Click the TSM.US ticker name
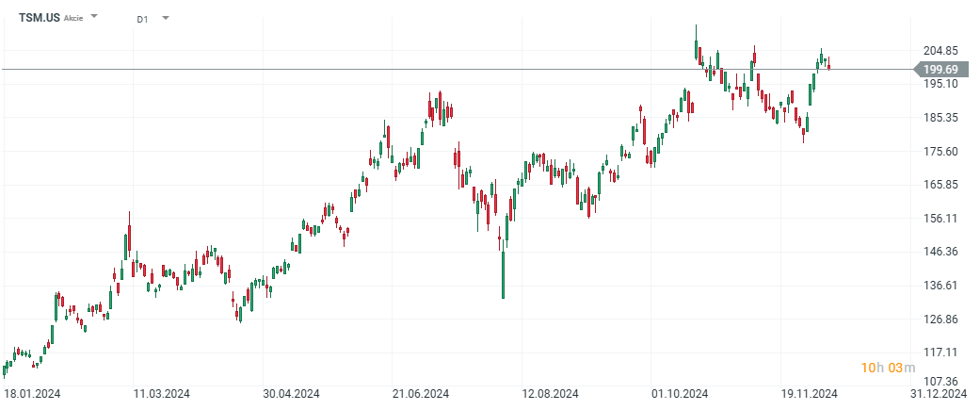The height and width of the screenshot is (410, 980). point(40,18)
